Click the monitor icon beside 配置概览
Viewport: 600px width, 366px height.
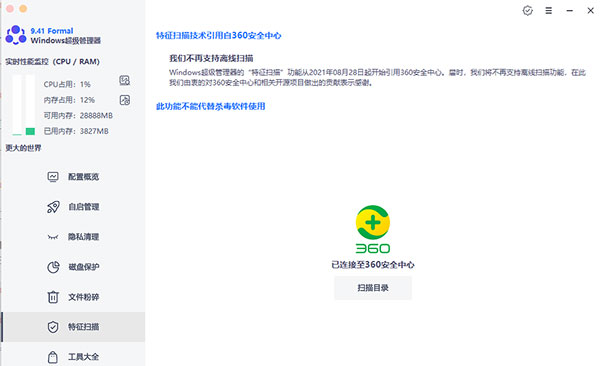click(53, 176)
